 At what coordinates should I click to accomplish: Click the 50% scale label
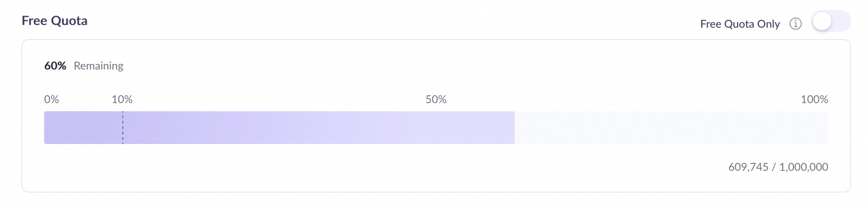[x=436, y=99]
